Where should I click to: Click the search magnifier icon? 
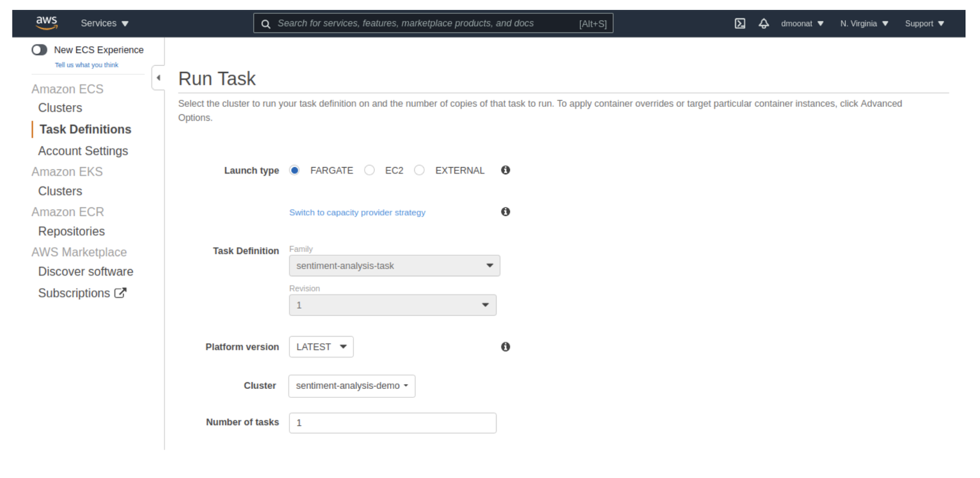pos(266,24)
